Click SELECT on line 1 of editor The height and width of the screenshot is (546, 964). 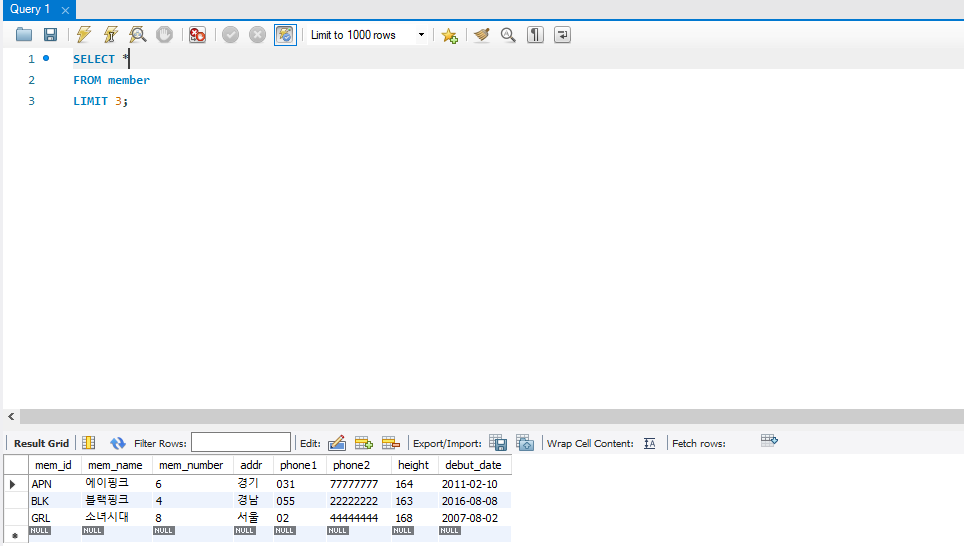point(93,59)
